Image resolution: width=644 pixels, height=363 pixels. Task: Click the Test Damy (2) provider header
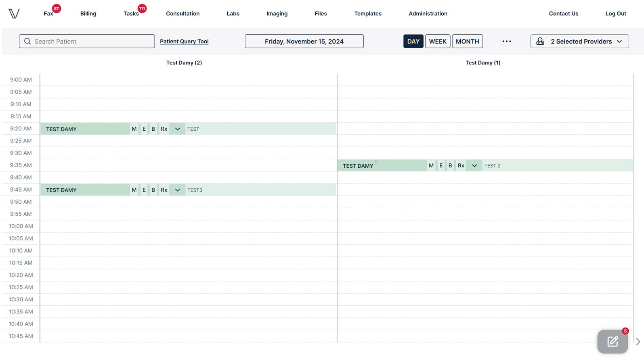184,63
